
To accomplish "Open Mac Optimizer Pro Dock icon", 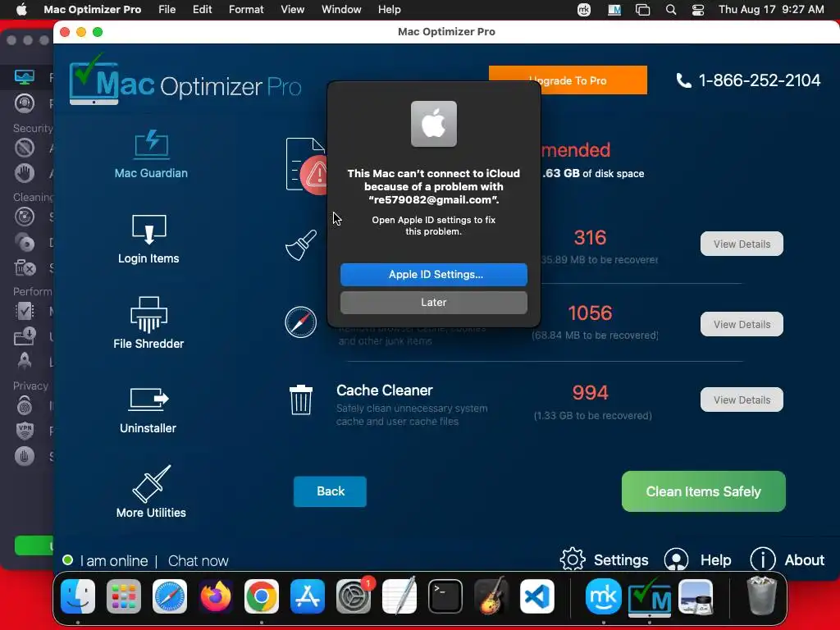I will 650,596.
